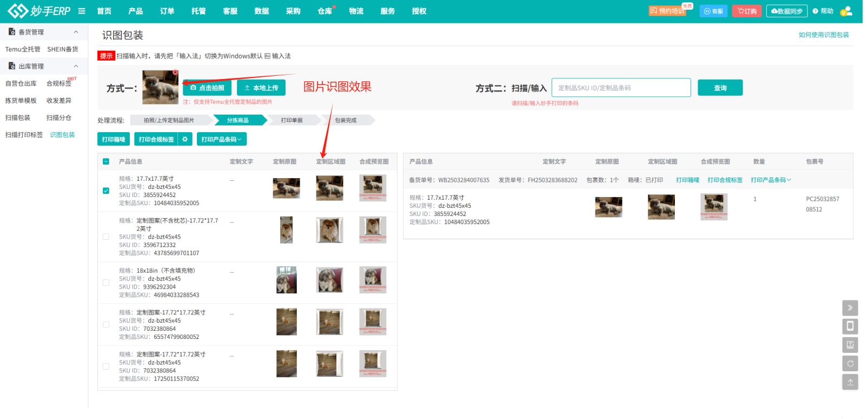
Task: Click 出库管理 section icon in sidebar
Action: tap(12, 66)
